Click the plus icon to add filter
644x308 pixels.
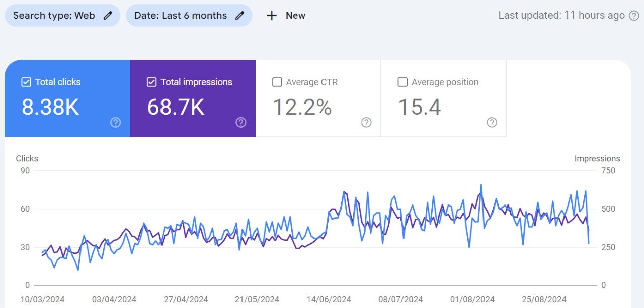pos(272,16)
